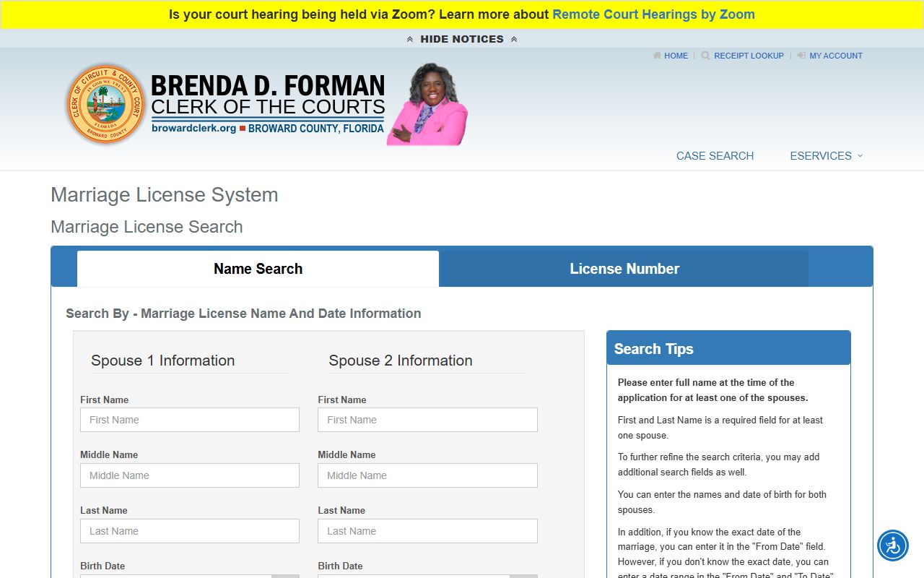924x578 pixels.
Task: Click the HOME link in top bar
Action: point(676,56)
